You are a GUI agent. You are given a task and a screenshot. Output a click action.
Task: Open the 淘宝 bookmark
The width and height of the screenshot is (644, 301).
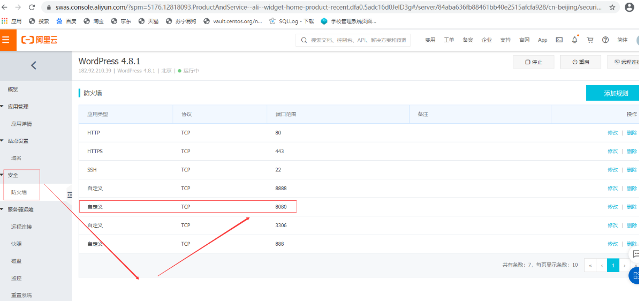pyautogui.click(x=94, y=21)
